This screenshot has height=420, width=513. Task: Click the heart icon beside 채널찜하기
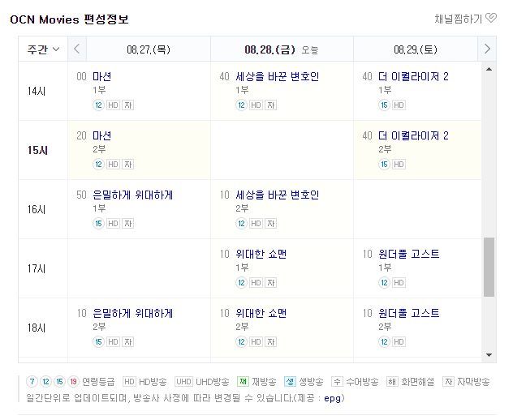click(491, 18)
